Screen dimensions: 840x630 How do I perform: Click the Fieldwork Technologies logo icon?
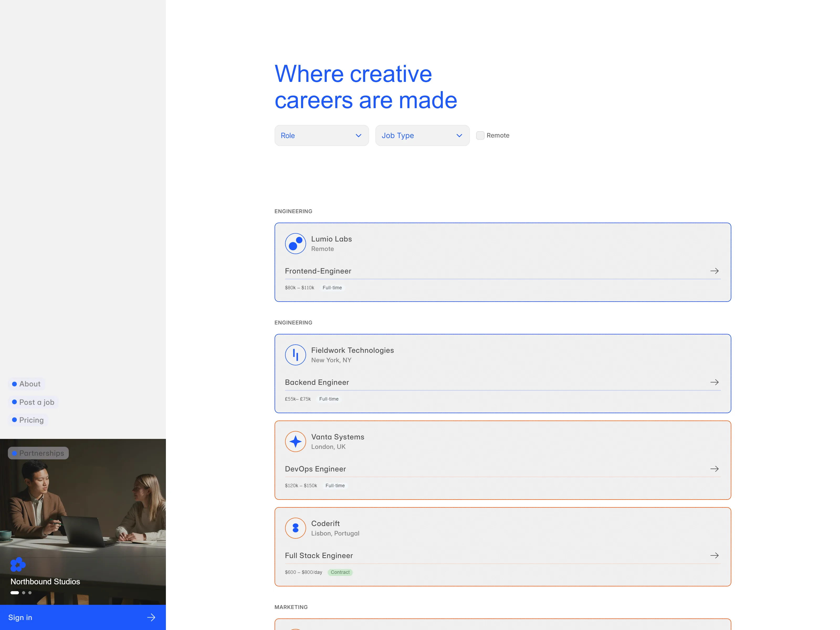[295, 355]
